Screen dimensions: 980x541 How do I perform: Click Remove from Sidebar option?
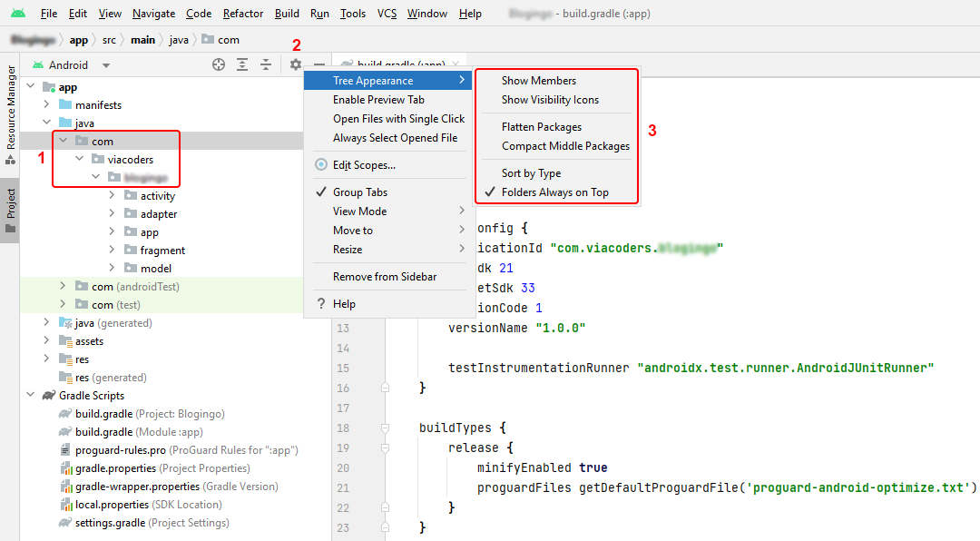[x=384, y=277]
